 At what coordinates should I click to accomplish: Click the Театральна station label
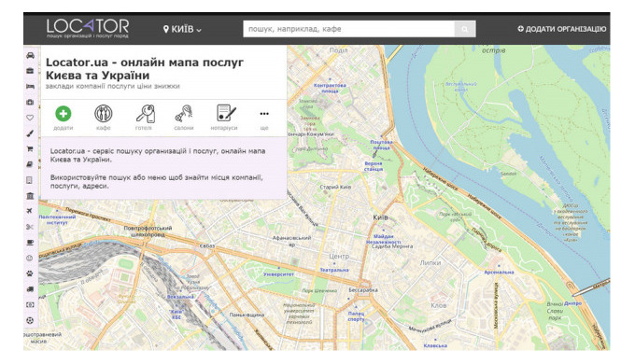pos(334,270)
